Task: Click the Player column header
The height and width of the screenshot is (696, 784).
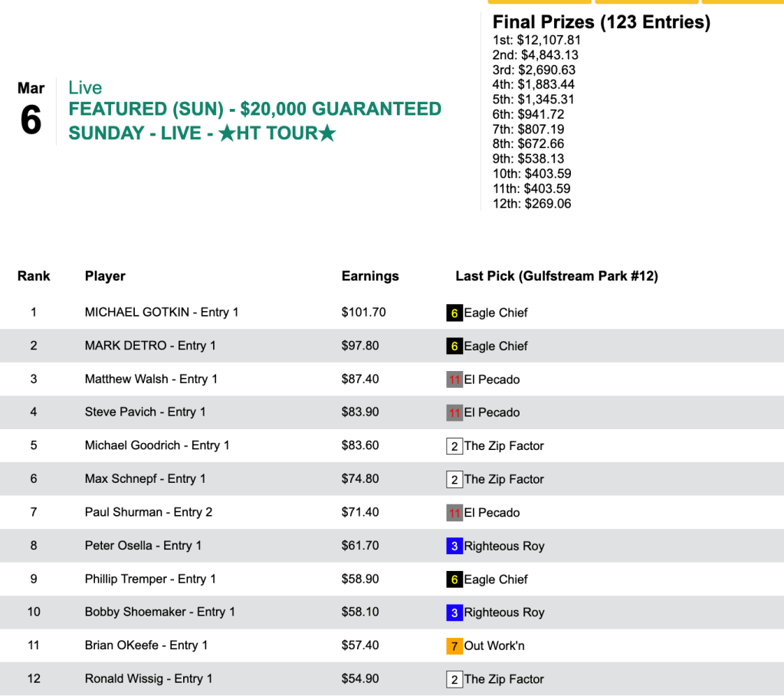Action: tap(105, 276)
